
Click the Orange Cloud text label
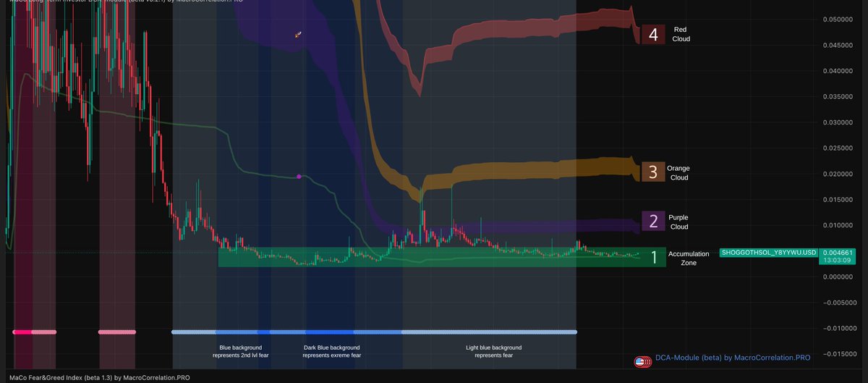tap(679, 172)
